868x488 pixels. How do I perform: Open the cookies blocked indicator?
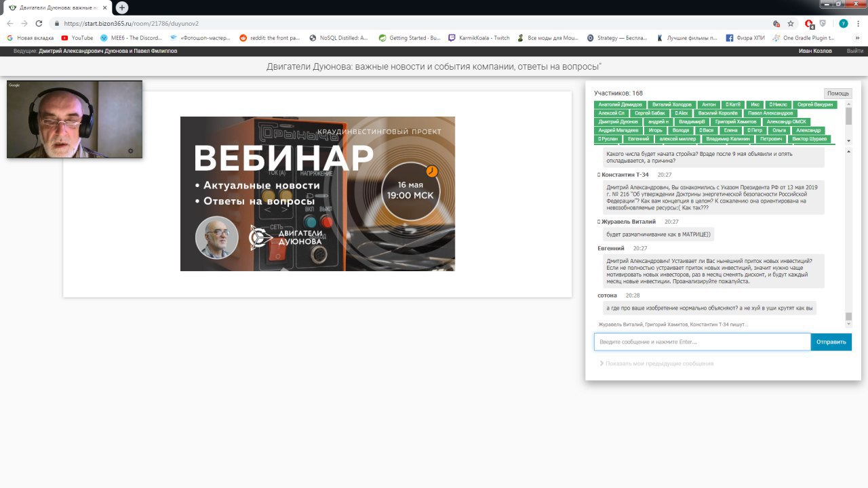click(776, 23)
